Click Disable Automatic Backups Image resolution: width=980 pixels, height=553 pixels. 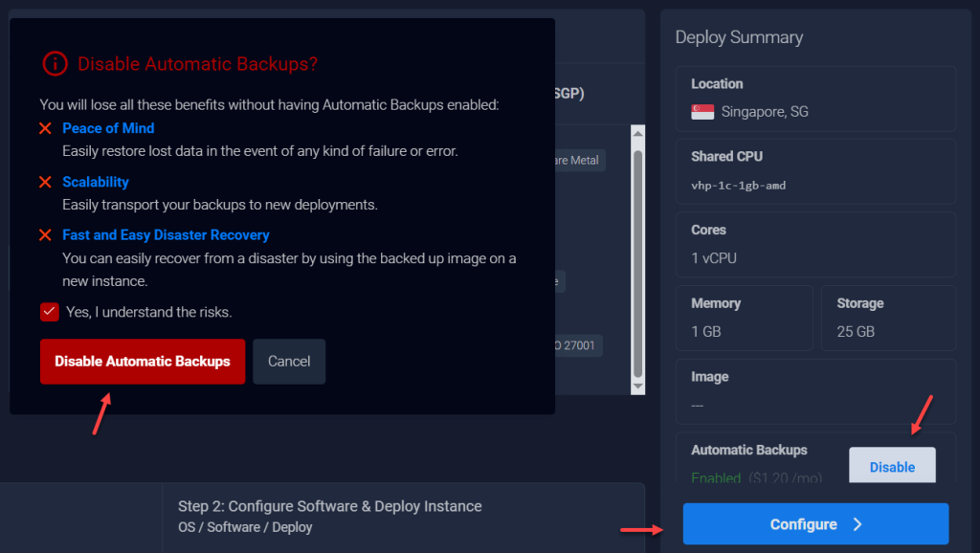coord(142,362)
